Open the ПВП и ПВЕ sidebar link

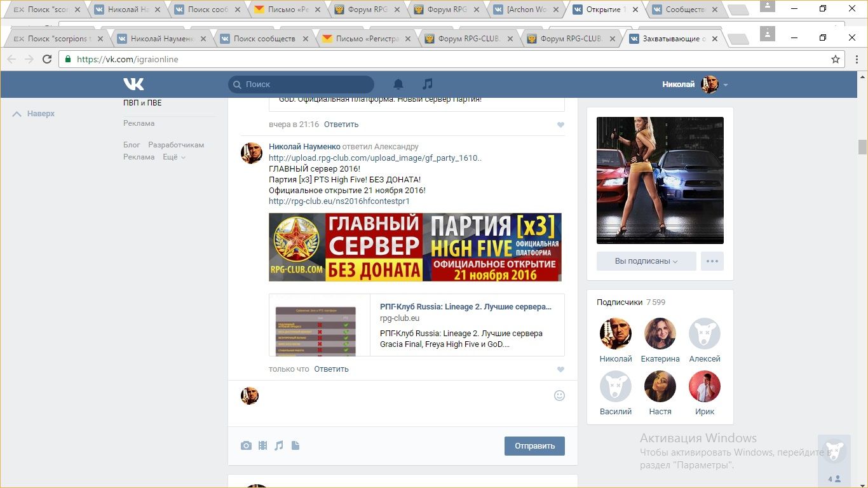142,103
